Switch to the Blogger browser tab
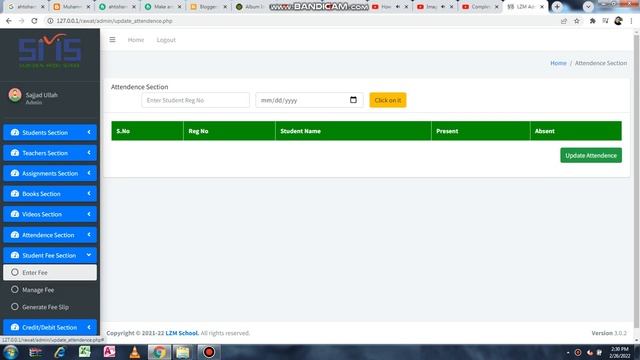This screenshot has height=360, width=640. 208,7
